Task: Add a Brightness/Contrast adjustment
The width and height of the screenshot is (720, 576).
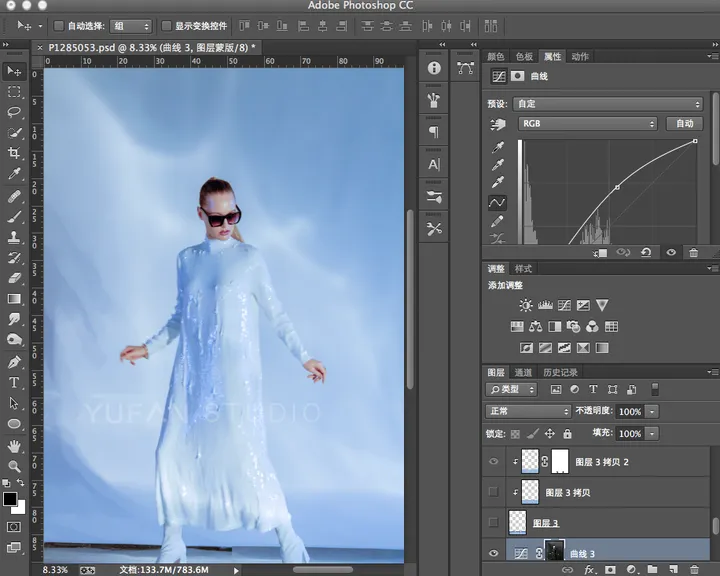Action: 526,305
